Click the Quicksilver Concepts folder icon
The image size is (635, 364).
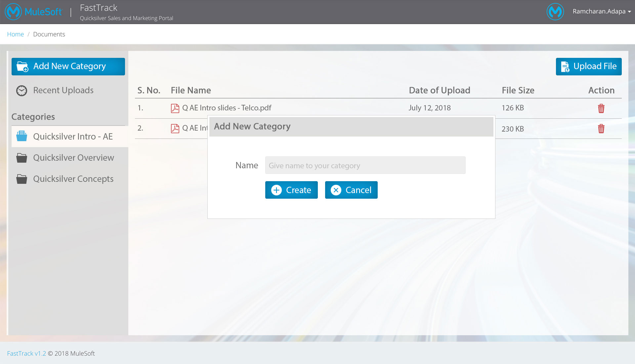coord(22,179)
